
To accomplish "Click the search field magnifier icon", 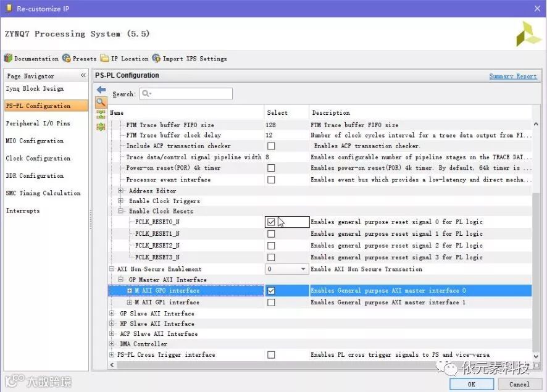I will coord(146,93).
